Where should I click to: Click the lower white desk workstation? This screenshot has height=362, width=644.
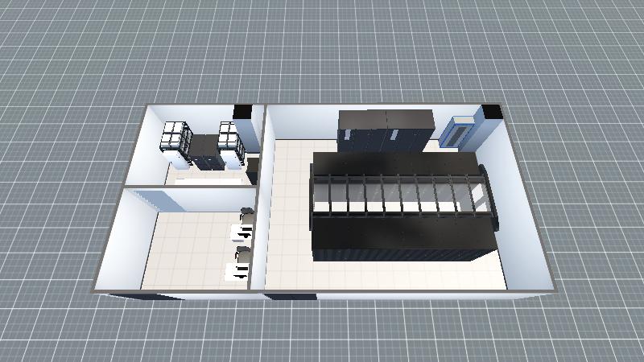[x=238, y=272]
